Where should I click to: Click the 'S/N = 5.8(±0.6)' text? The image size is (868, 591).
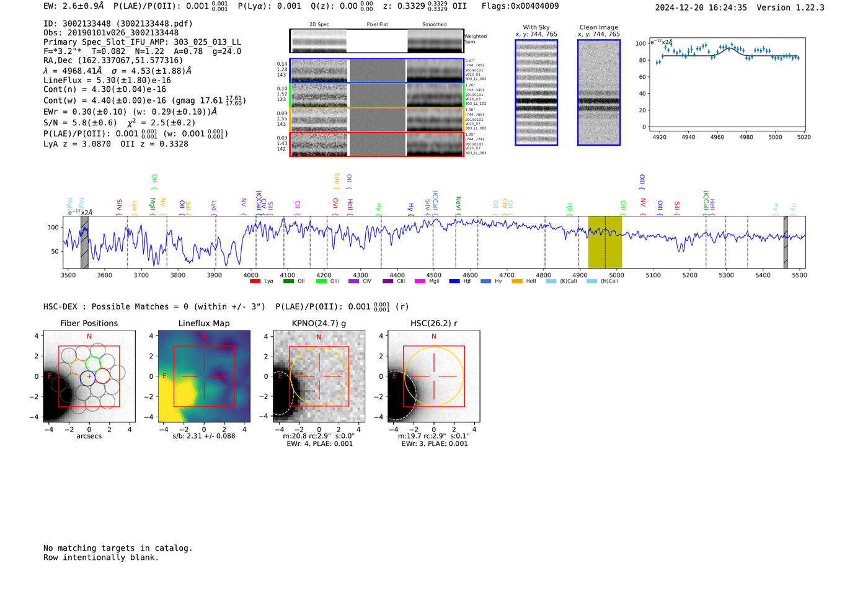coord(80,123)
